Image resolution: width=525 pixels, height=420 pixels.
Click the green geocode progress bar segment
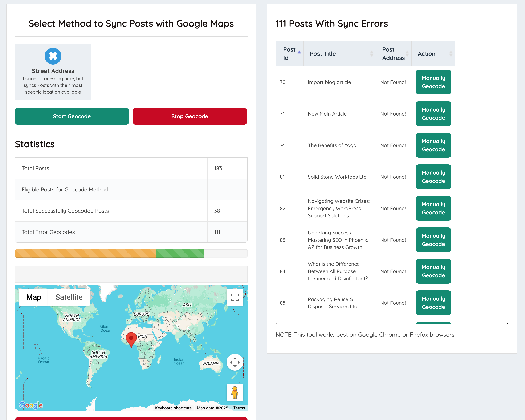(180, 253)
